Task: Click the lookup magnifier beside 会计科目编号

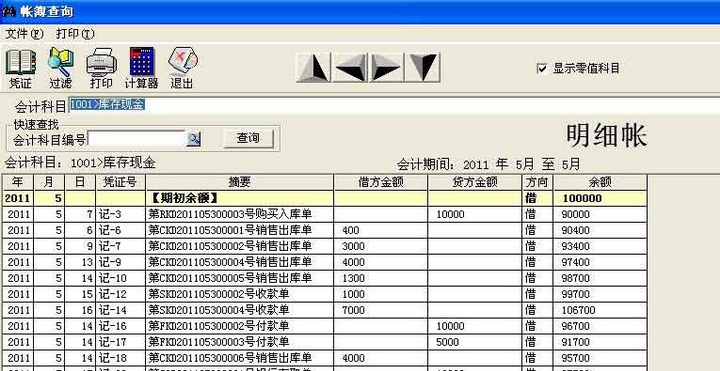Action: point(193,139)
